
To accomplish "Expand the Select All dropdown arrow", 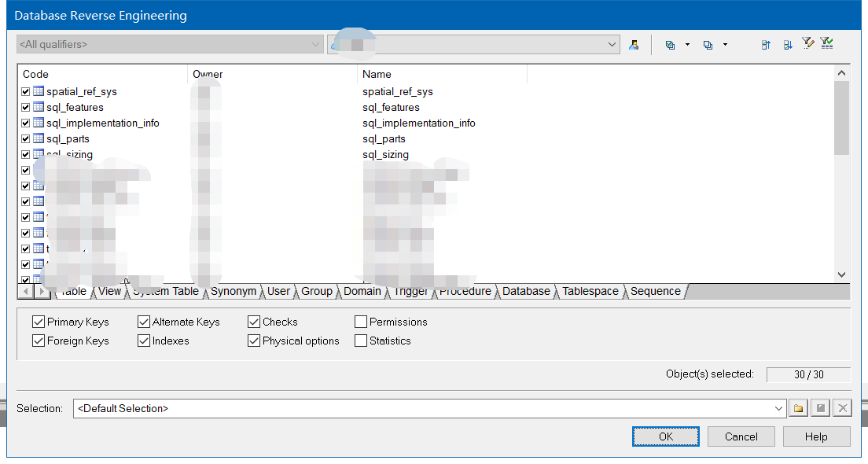I will point(687,44).
